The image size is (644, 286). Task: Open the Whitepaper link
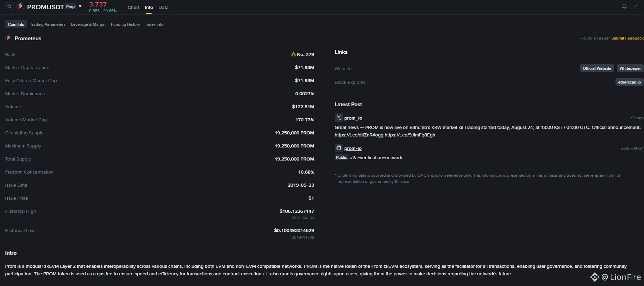tap(630, 68)
